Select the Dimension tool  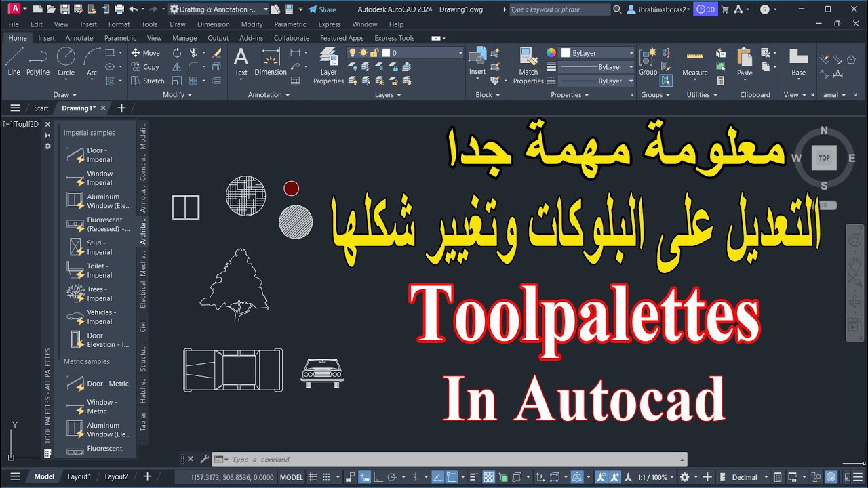pos(271,62)
